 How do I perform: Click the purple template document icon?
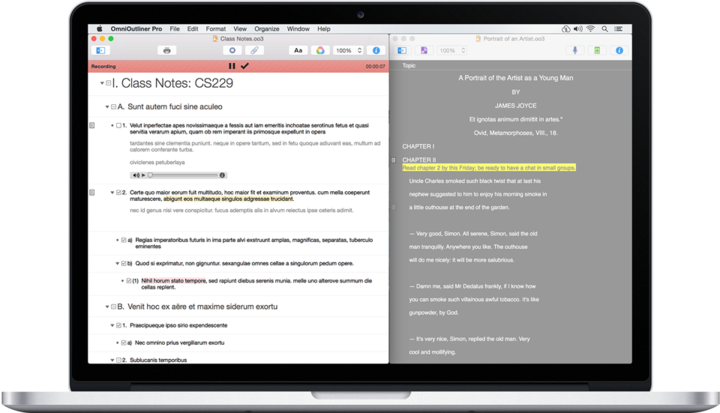[424, 51]
